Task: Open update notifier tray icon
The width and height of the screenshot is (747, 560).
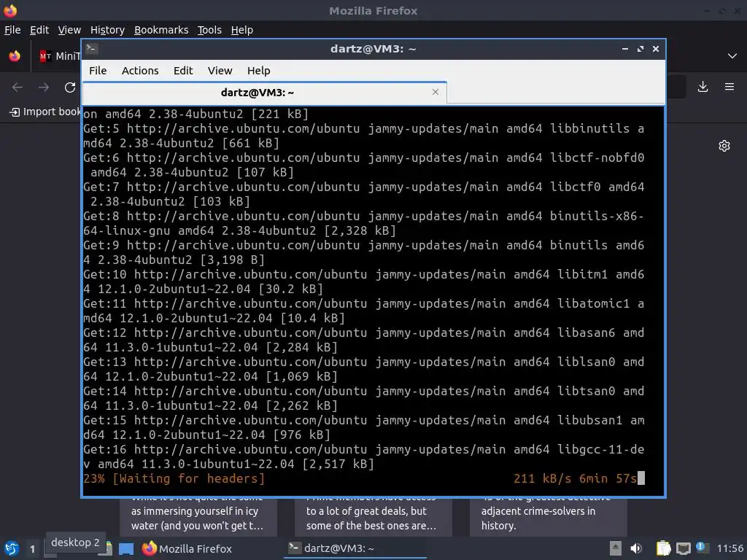Action: (702, 548)
